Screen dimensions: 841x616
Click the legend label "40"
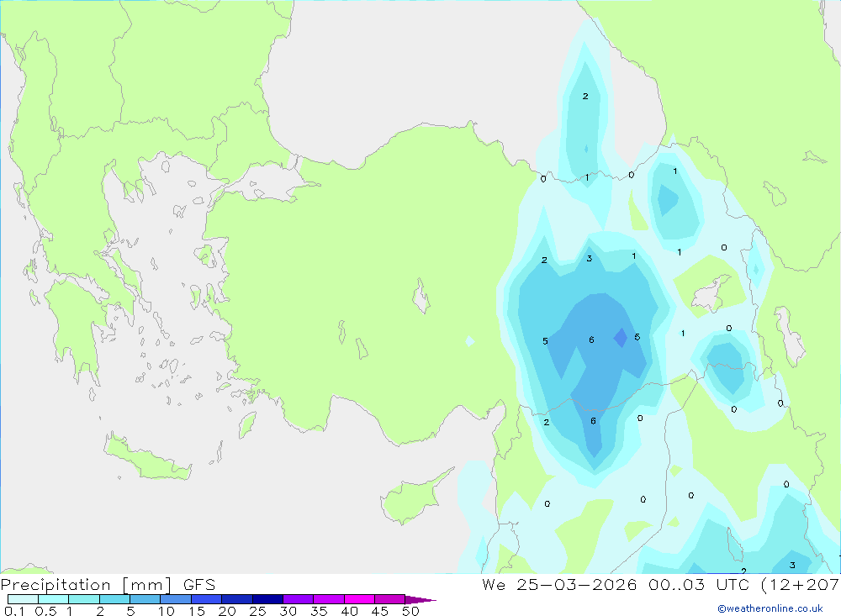click(x=349, y=611)
